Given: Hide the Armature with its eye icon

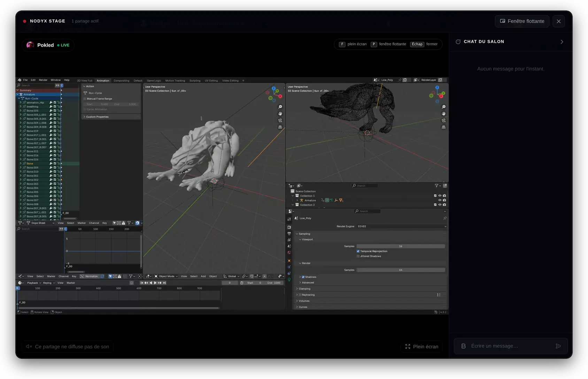Looking at the screenshot, I should (440, 200).
